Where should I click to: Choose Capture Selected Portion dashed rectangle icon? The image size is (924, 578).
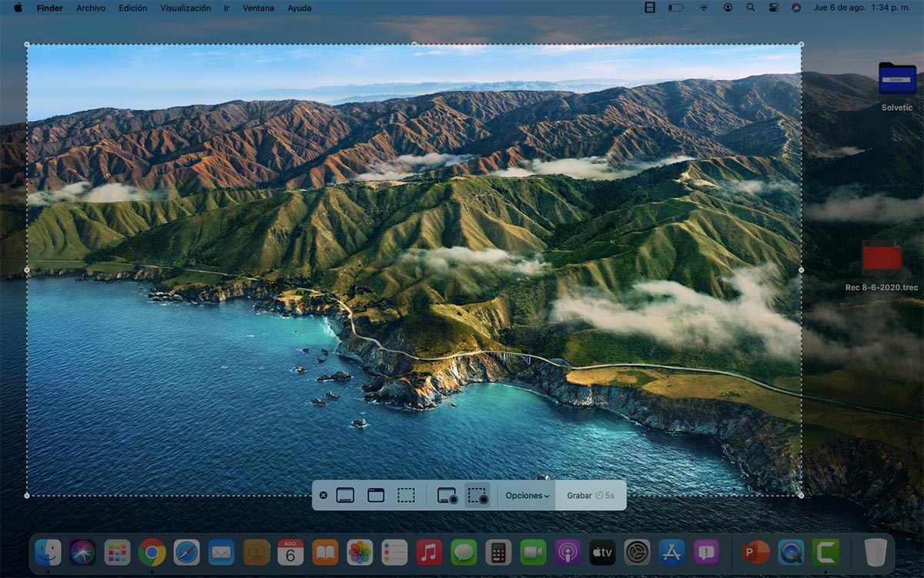(x=406, y=496)
